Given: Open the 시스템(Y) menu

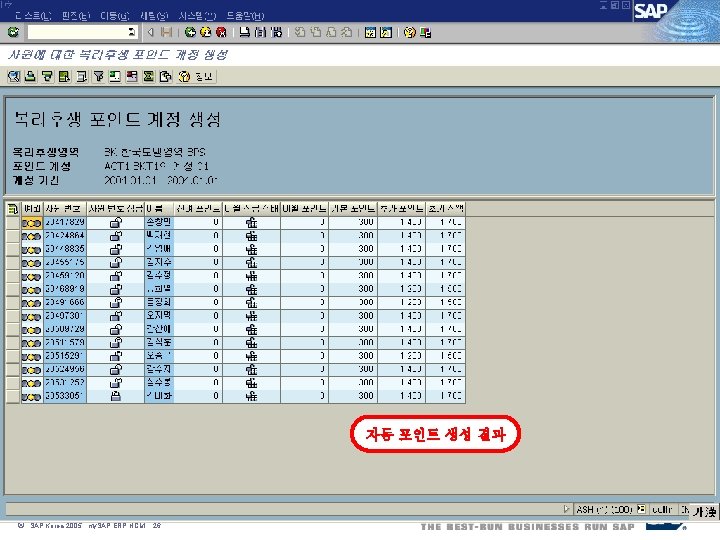Looking at the screenshot, I should pos(197,16).
